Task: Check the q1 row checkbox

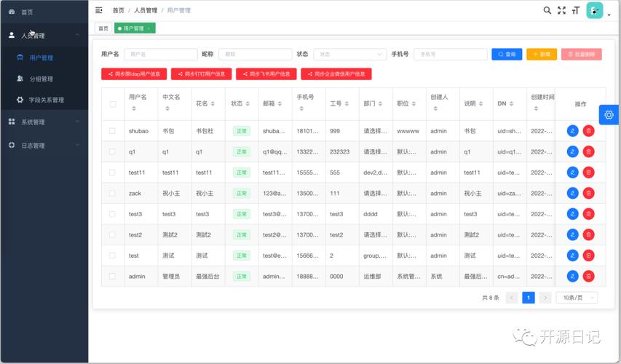Action: pyautogui.click(x=112, y=151)
